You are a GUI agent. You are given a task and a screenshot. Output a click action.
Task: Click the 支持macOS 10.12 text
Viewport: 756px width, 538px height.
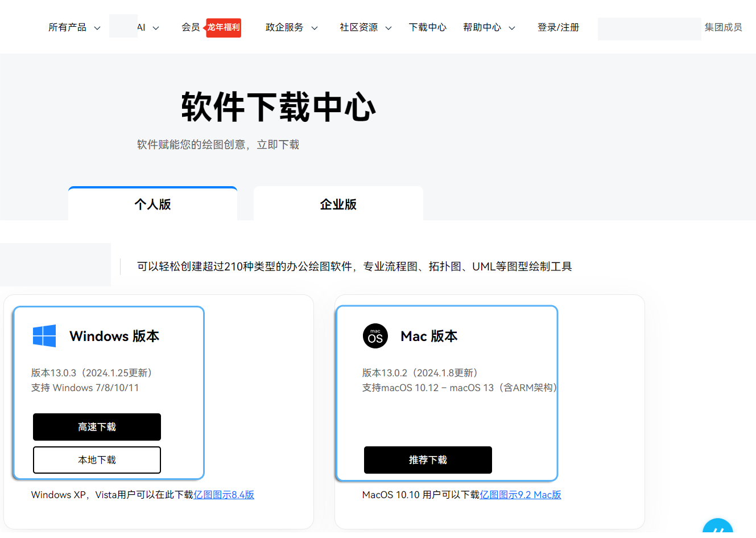tap(460, 388)
